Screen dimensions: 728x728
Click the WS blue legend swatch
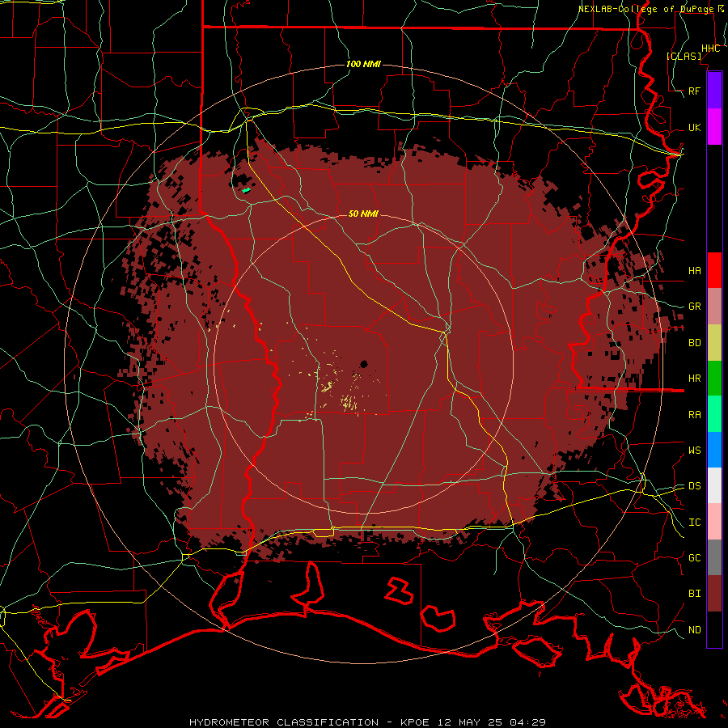point(714,450)
